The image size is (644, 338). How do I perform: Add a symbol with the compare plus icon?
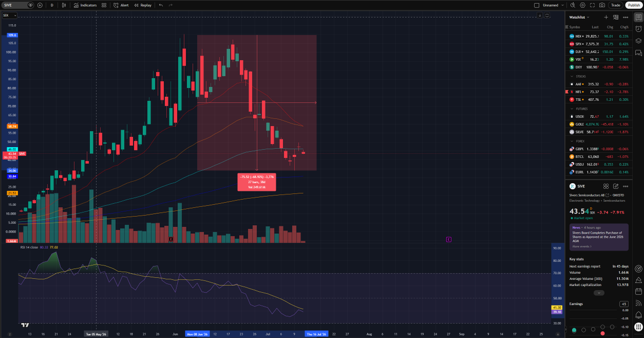pos(40,5)
